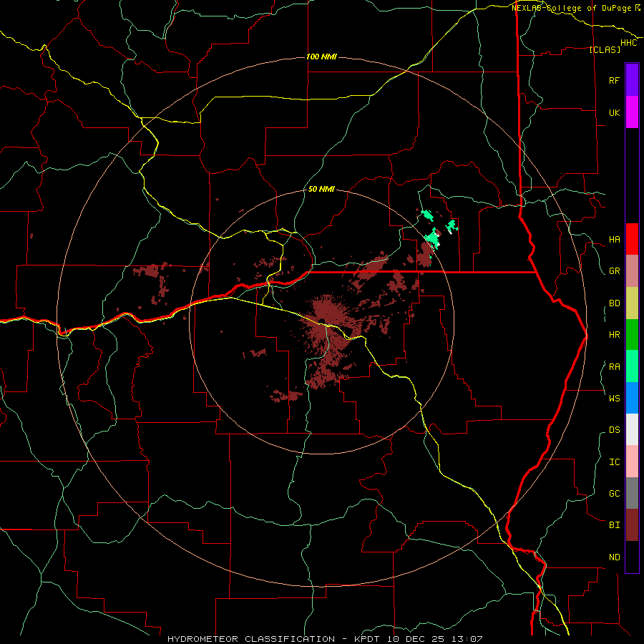Click the "RF" legend label
This screenshot has width=644, height=644.
(x=614, y=80)
